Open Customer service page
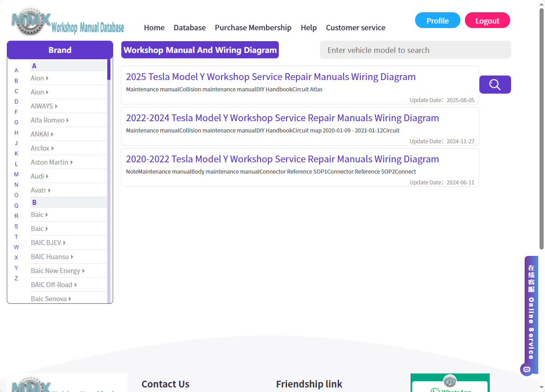545x392 pixels. [x=356, y=28]
